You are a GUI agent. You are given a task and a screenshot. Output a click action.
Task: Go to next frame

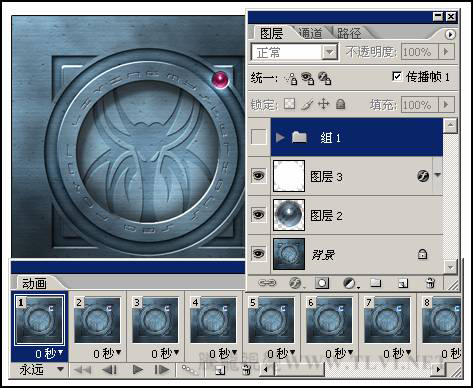tap(161, 370)
